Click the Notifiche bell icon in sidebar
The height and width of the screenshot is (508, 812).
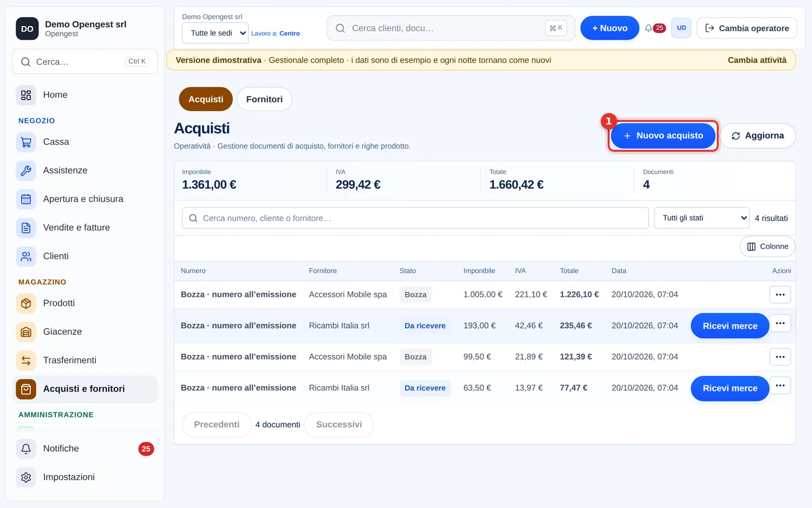(x=26, y=449)
